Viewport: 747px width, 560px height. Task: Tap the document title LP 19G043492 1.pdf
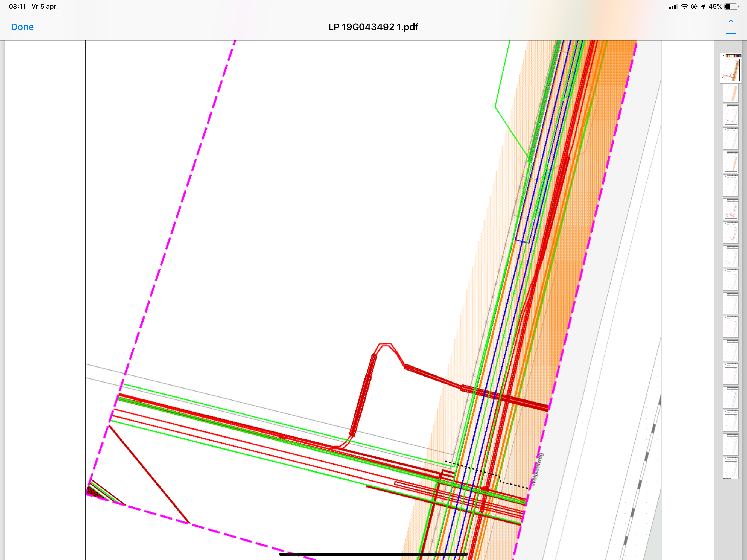(x=373, y=27)
